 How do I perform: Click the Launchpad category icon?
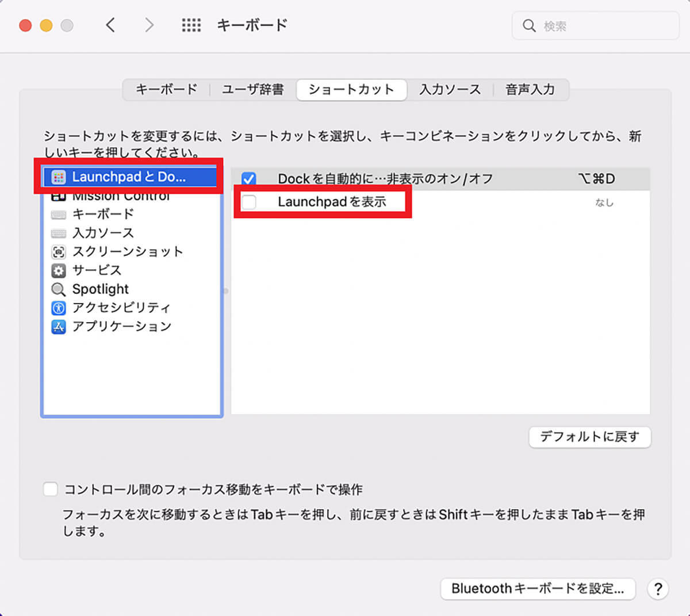58,177
